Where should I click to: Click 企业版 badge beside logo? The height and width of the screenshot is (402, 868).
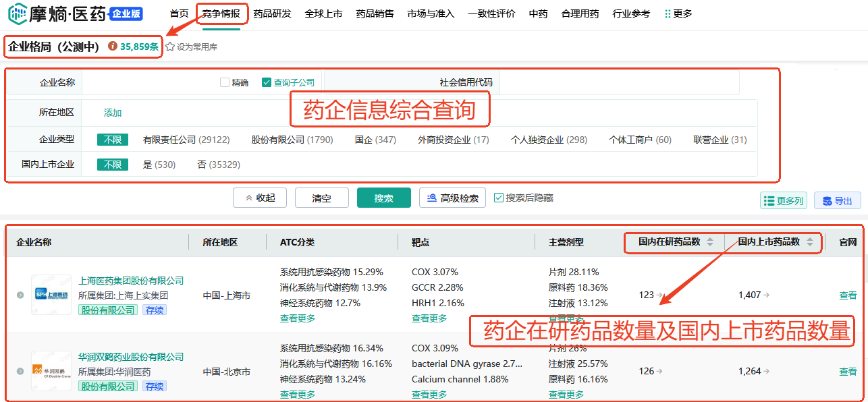tap(126, 13)
